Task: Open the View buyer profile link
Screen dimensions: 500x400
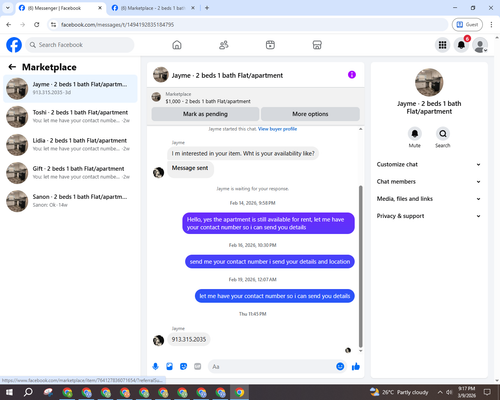Action: pos(277,129)
